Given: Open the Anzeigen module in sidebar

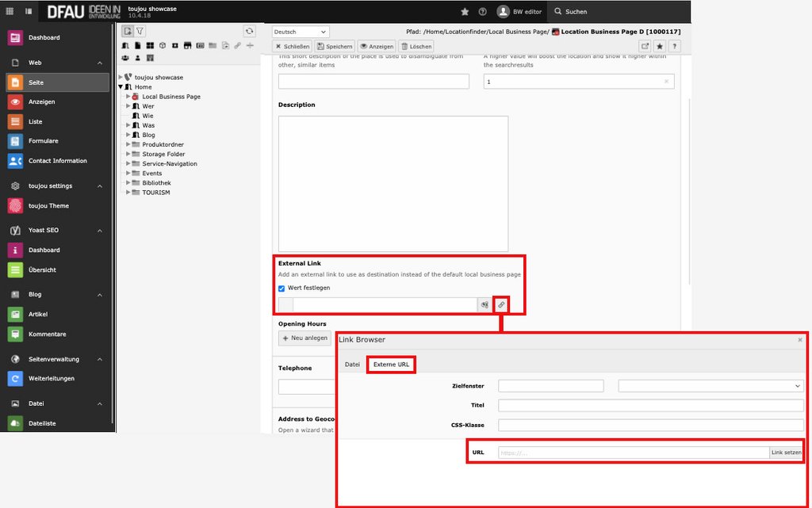Looking at the screenshot, I should 41,102.
